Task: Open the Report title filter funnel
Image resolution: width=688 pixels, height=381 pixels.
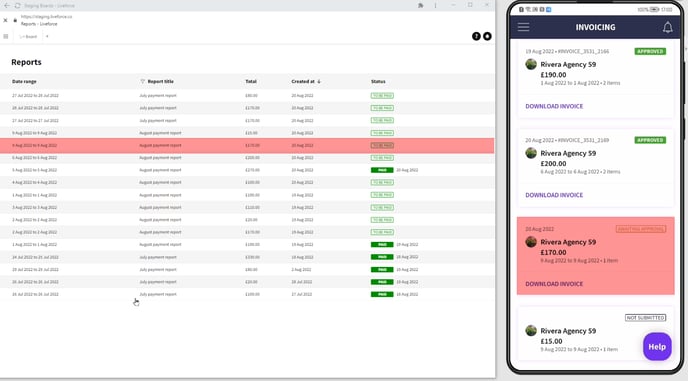Action: (142, 81)
